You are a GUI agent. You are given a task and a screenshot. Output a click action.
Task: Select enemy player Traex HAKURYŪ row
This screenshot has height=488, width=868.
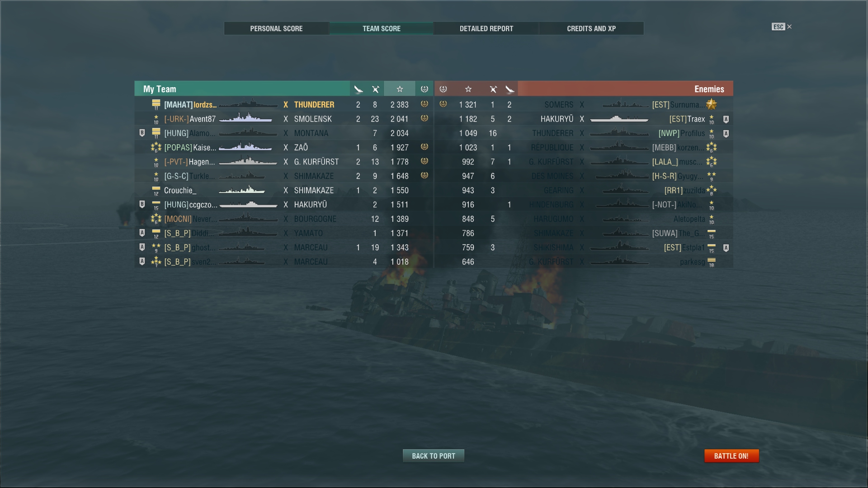click(584, 119)
